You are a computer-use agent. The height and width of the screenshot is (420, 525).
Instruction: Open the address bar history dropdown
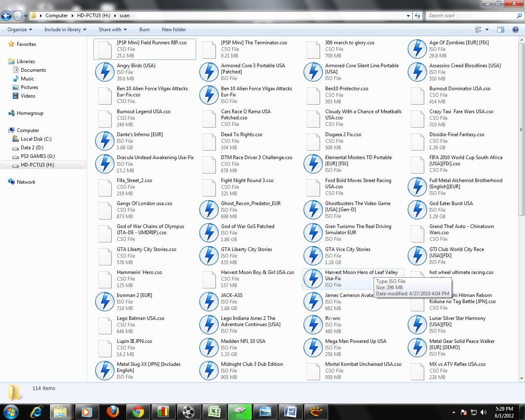[408, 16]
